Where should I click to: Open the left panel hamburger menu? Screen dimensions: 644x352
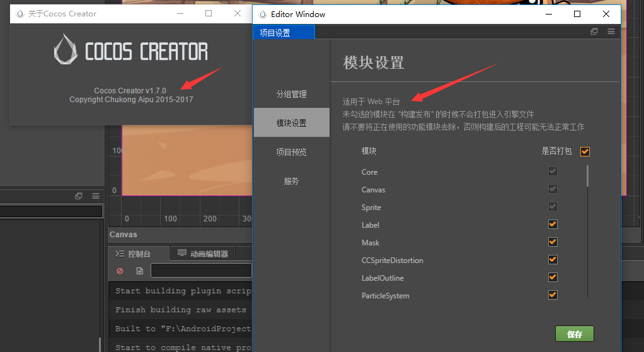96,196
